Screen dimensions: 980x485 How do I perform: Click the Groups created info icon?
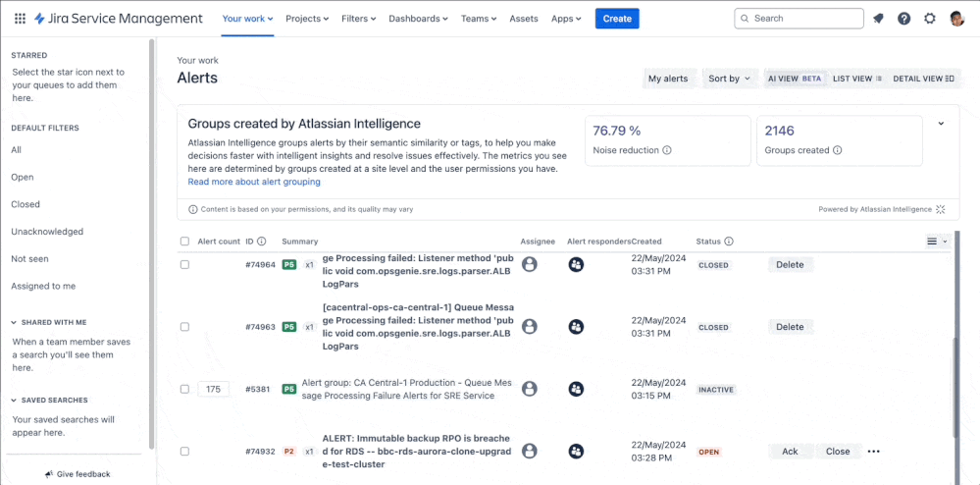point(838,150)
